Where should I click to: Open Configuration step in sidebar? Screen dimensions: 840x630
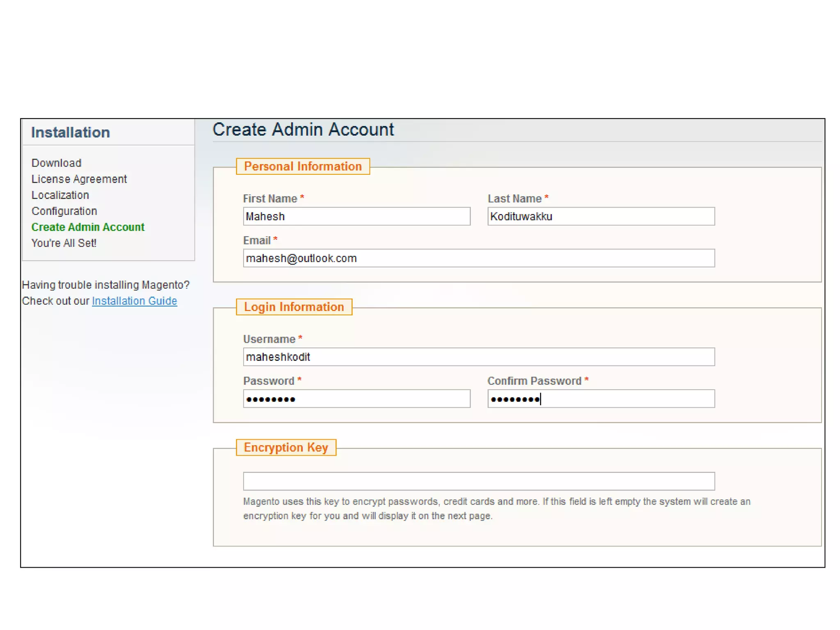click(64, 211)
